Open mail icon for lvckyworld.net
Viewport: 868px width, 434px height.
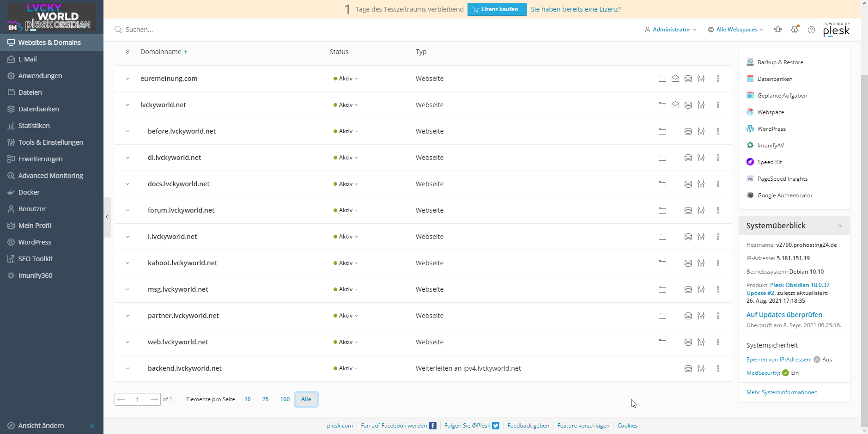tap(675, 105)
